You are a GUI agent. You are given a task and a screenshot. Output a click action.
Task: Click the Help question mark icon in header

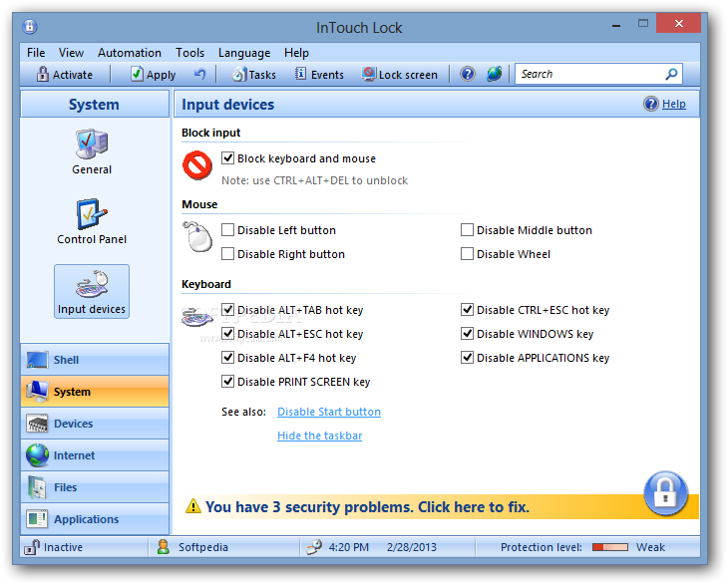[x=651, y=104]
